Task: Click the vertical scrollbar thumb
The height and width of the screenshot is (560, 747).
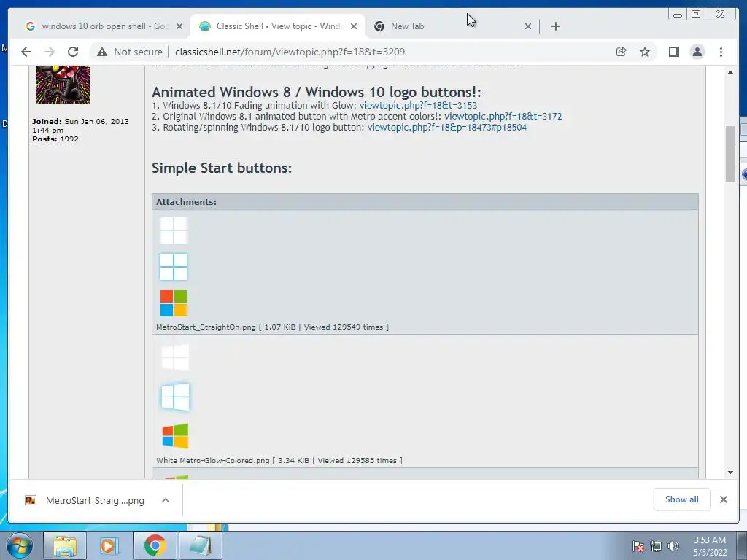Action: click(x=730, y=154)
